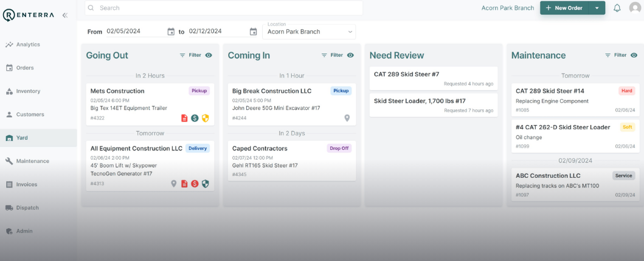Image resolution: width=644 pixels, height=261 pixels.
Task: Click location pin icon on order #4313
Action: tap(174, 183)
